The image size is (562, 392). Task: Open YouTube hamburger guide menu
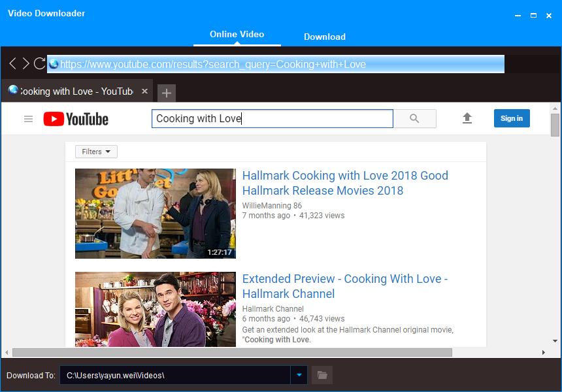point(28,119)
